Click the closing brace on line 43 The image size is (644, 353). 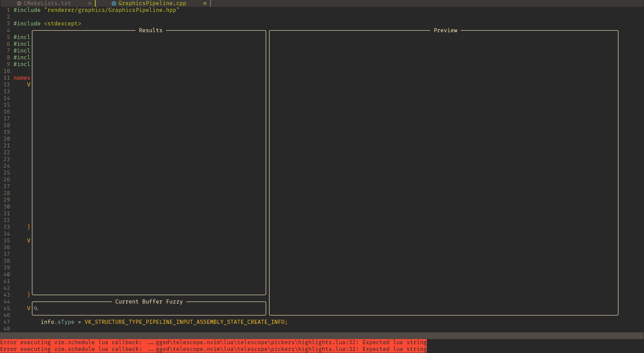tap(29, 295)
